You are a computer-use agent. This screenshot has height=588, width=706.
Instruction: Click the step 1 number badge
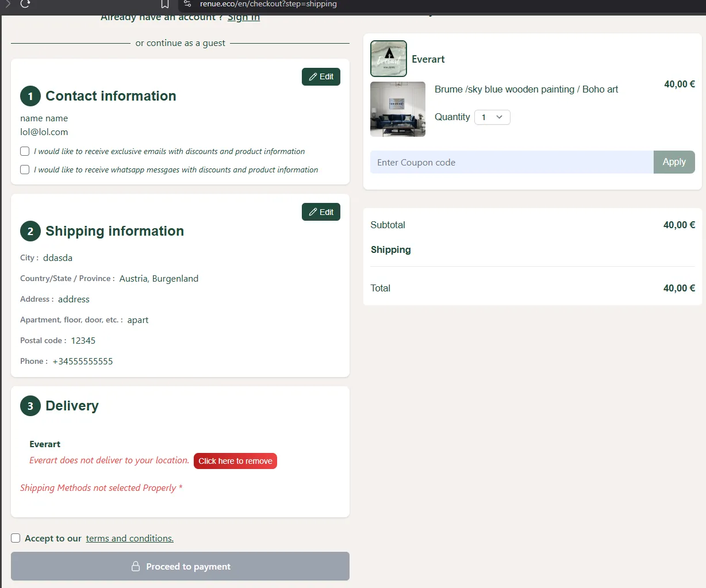(30, 96)
